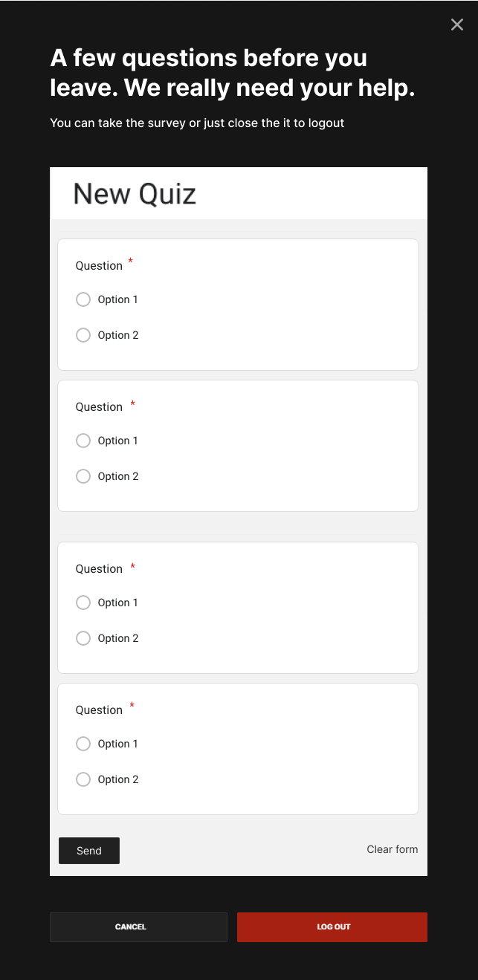Click the embedded quiz form header area
This screenshot has height=980, width=478.
238,192
